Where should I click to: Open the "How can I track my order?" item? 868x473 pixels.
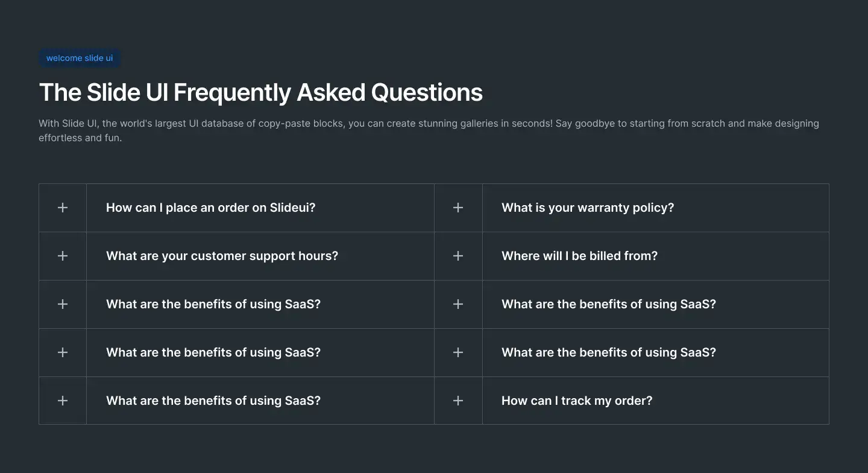click(x=577, y=401)
